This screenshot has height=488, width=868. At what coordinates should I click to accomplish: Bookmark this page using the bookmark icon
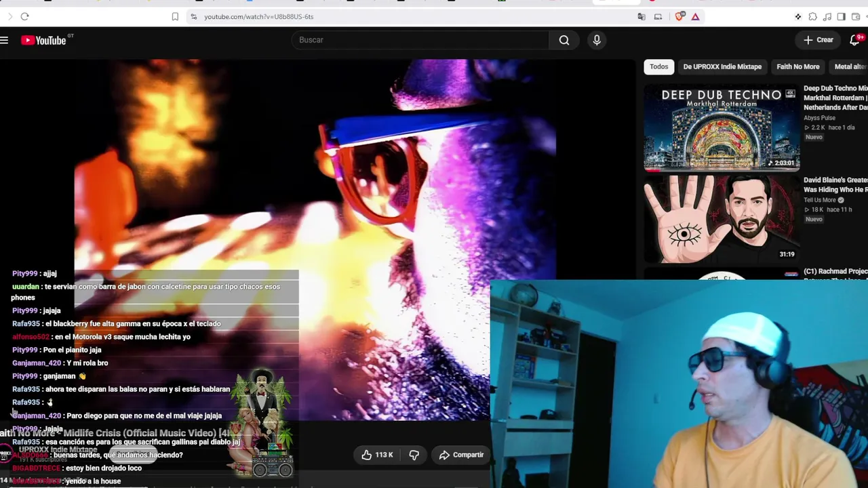[x=175, y=16]
